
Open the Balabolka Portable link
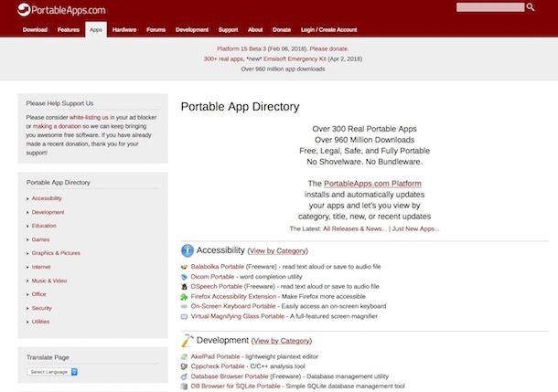(218, 267)
